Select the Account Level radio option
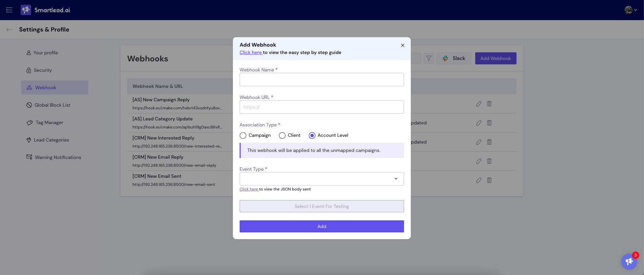644x275 pixels. pyautogui.click(x=312, y=135)
